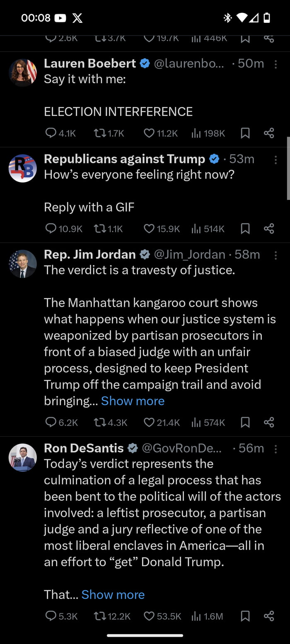Bookmark Rep. Jim Jordan's tweet
The width and height of the screenshot is (290, 644).
(x=245, y=422)
